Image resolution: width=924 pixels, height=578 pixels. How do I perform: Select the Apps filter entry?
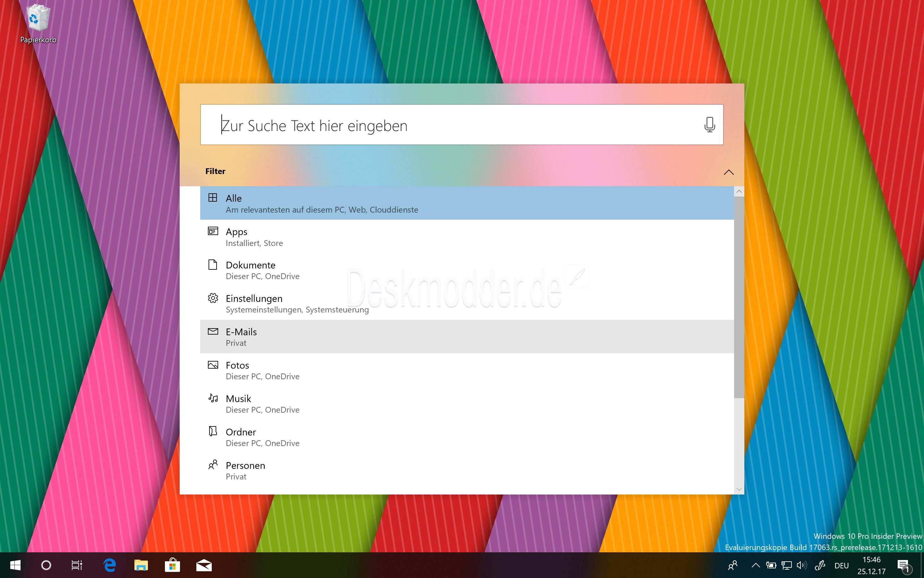click(466, 237)
